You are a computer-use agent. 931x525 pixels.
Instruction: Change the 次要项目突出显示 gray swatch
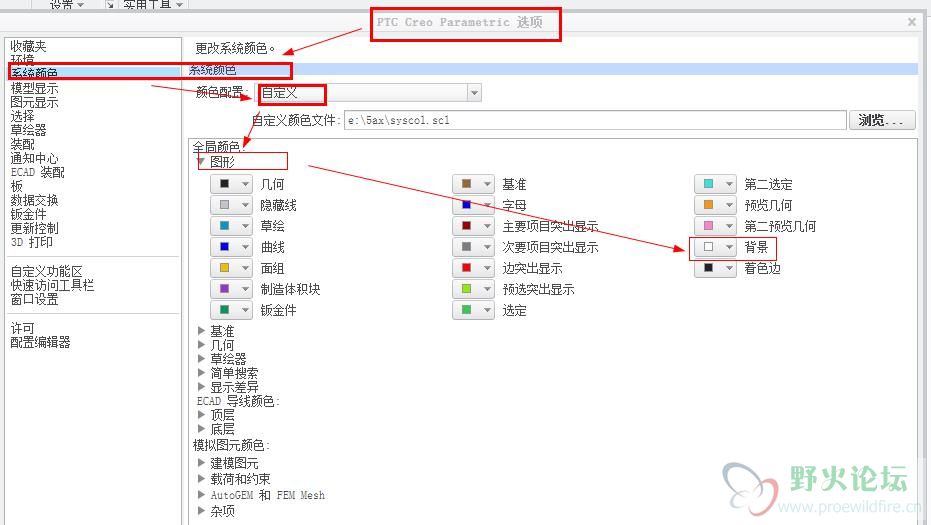pos(473,247)
